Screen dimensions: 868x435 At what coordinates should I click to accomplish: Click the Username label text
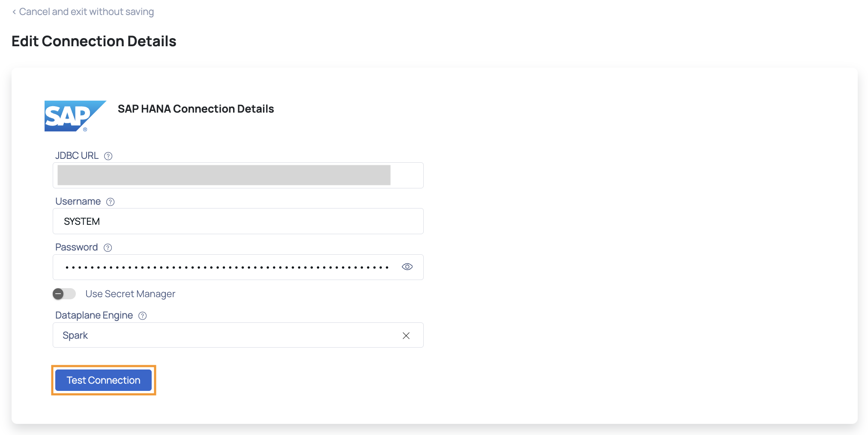pyautogui.click(x=78, y=201)
